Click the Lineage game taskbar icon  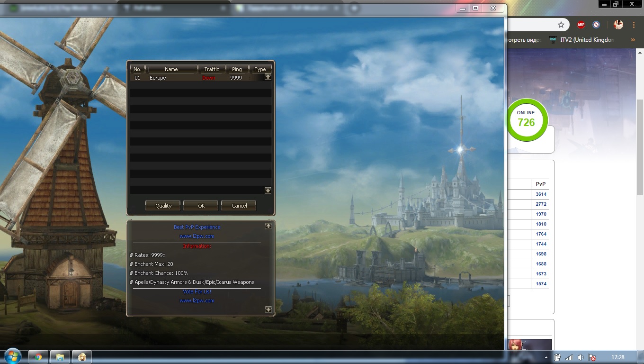pyautogui.click(x=82, y=357)
